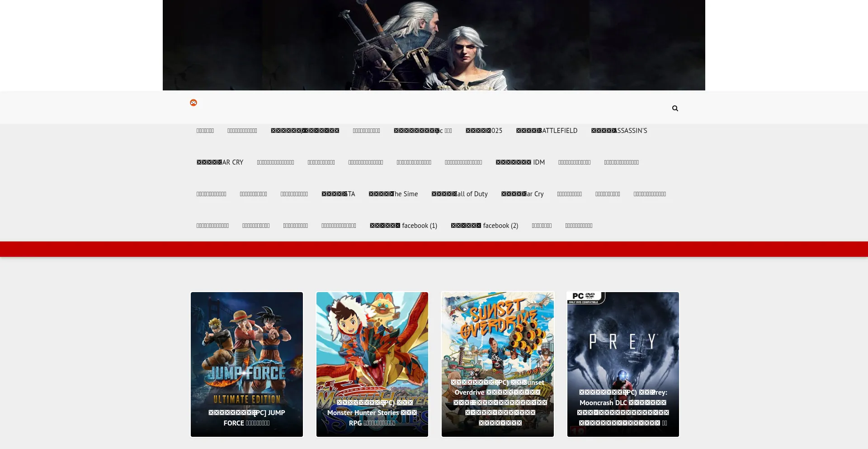Click the game controller site logo icon
The height and width of the screenshot is (449, 868).
click(x=193, y=103)
